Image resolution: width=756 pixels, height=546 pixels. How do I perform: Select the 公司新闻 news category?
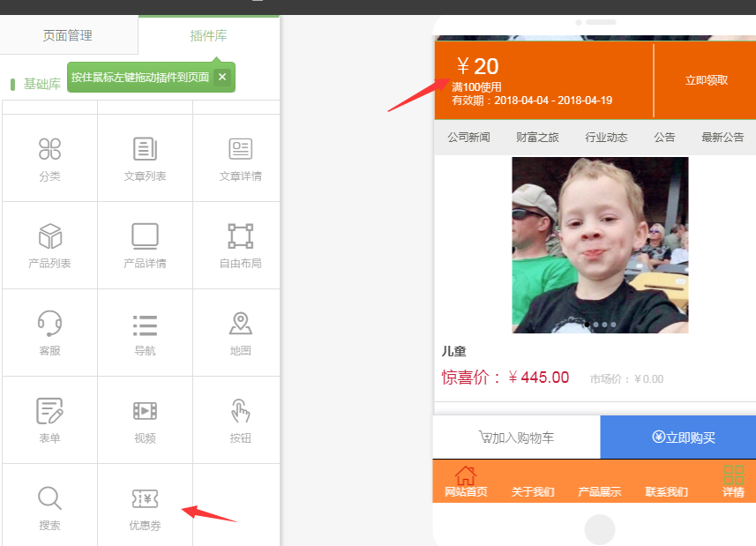click(x=468, y=138)
